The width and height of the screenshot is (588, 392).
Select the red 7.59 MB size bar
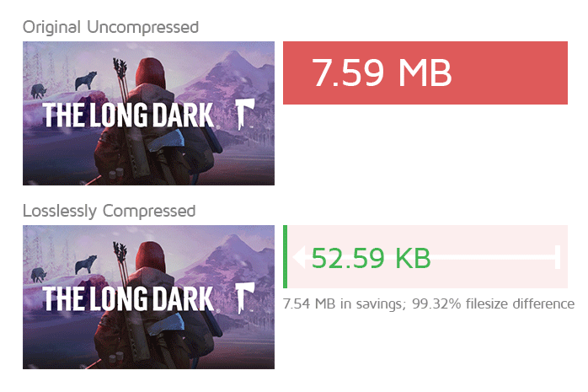click(x=425, y=72)
